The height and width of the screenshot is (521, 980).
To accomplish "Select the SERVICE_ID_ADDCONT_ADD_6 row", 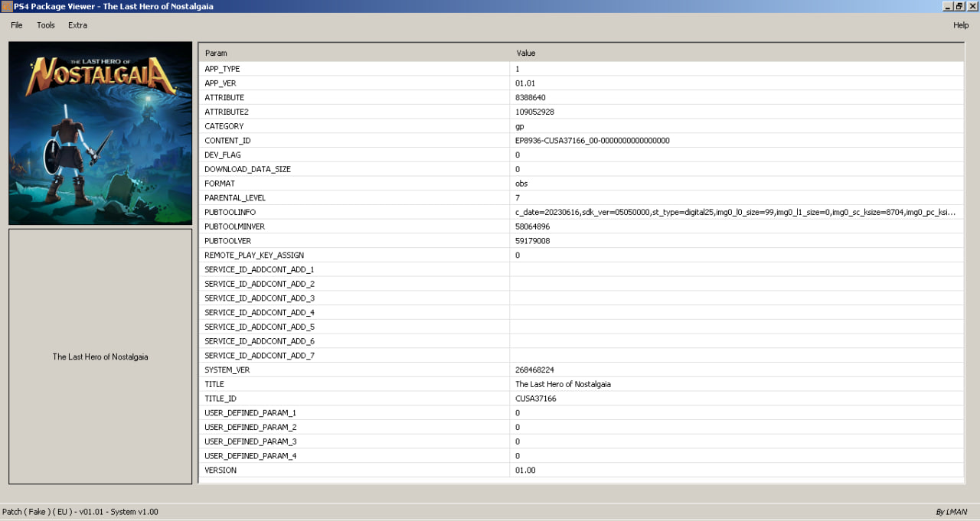I will 582,341.
